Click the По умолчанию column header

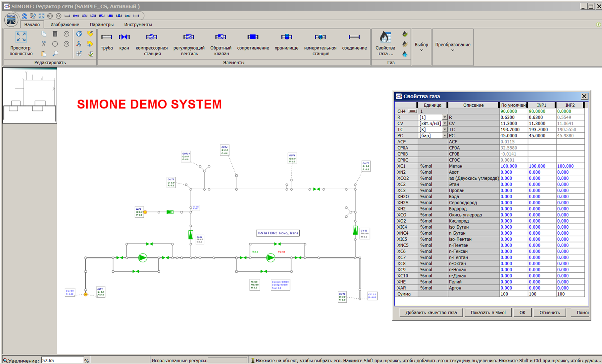[513, 105]
